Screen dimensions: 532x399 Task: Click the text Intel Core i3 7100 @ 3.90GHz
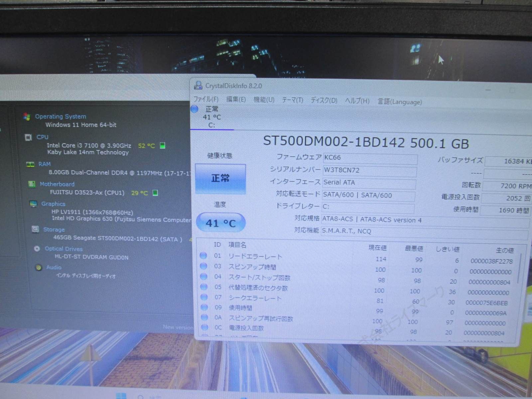click(x=89, y=145)
